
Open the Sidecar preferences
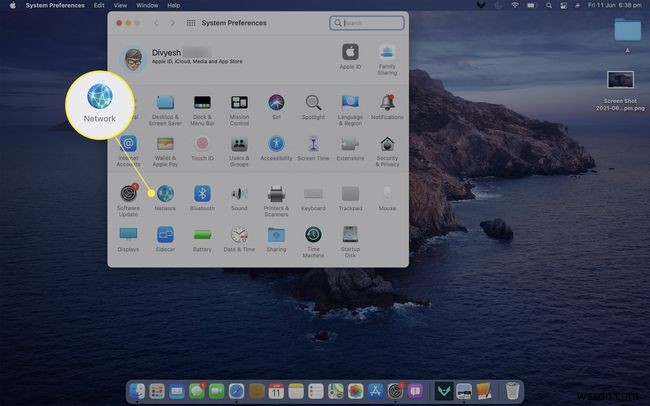[165, 235]
